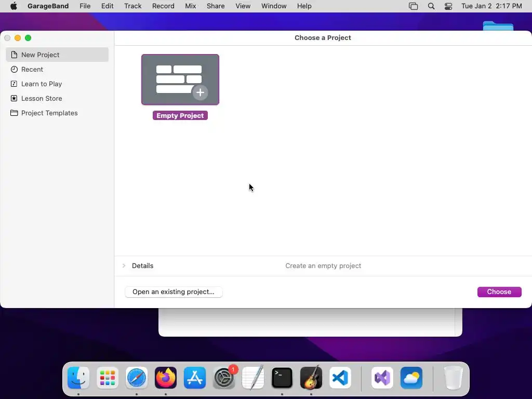Click the green zoom window button
This screenshot has height=399, width=532.
tap(28, 38)
